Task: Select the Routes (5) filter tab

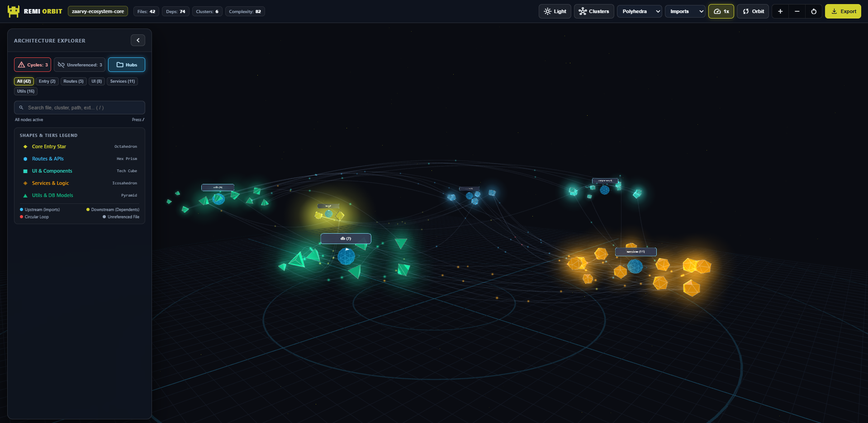Action: point(73,81)
